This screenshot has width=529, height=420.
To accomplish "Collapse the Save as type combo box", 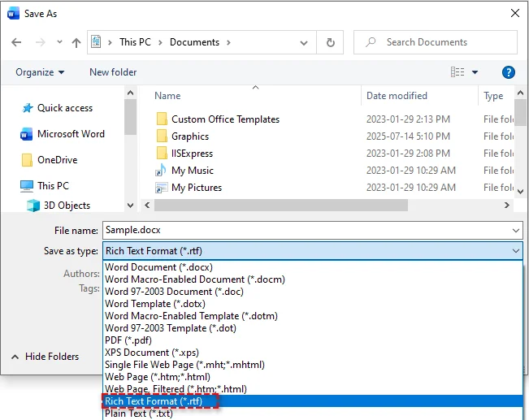I will (x=312, y=251).
